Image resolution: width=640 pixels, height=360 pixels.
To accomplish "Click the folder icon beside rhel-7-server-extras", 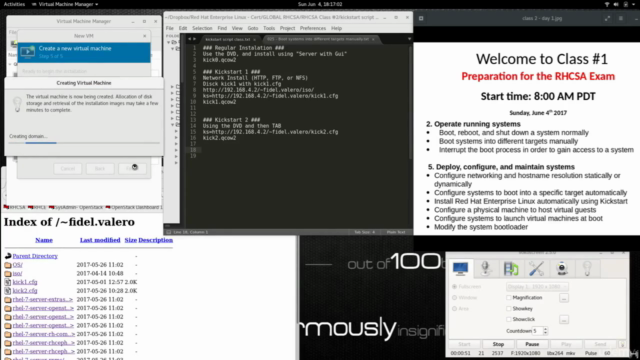I will coord(8,300).
